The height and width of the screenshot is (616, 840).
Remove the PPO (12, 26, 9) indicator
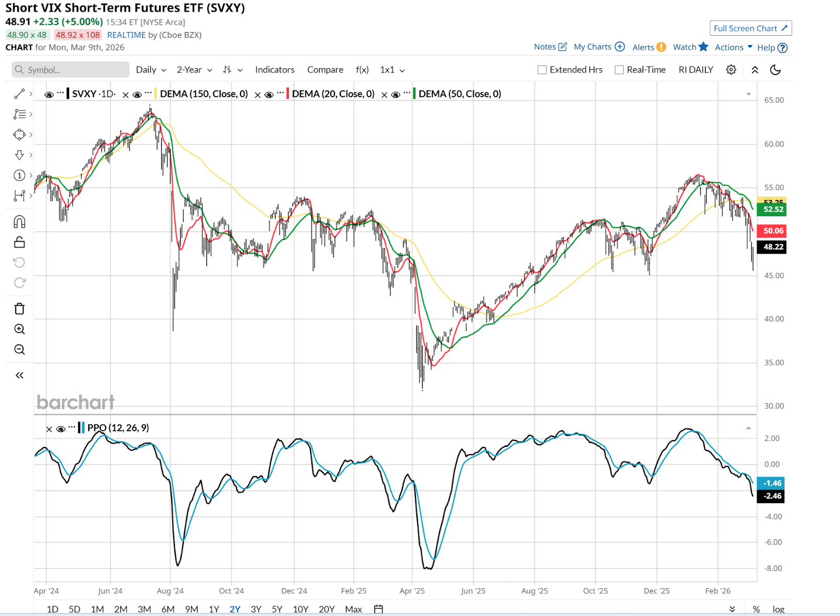[49, 429]
